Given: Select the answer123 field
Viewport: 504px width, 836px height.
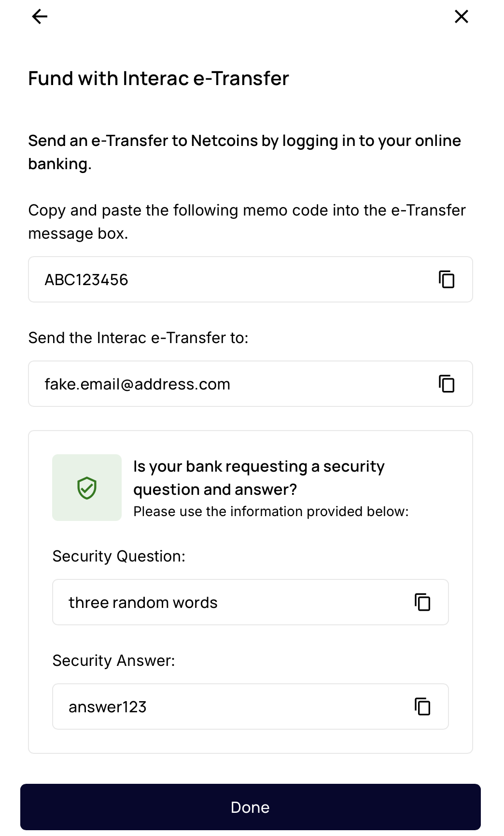Looking at the screenshot, I should click(251, 706).
